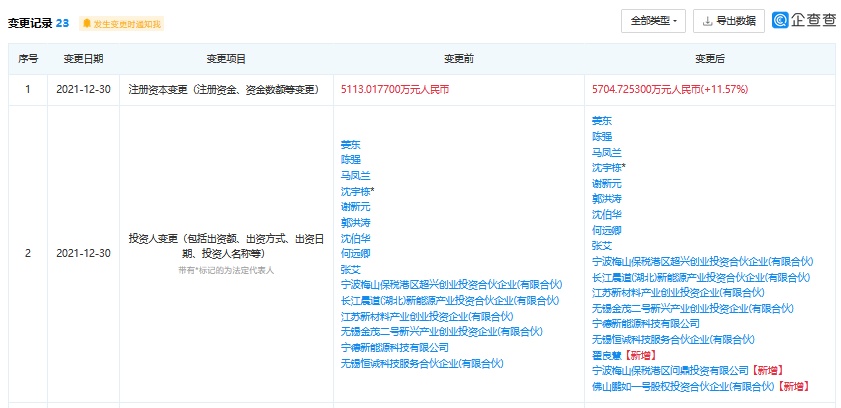
Task: Click 发生变更时通知我 notification button
Action: [121, 24]
